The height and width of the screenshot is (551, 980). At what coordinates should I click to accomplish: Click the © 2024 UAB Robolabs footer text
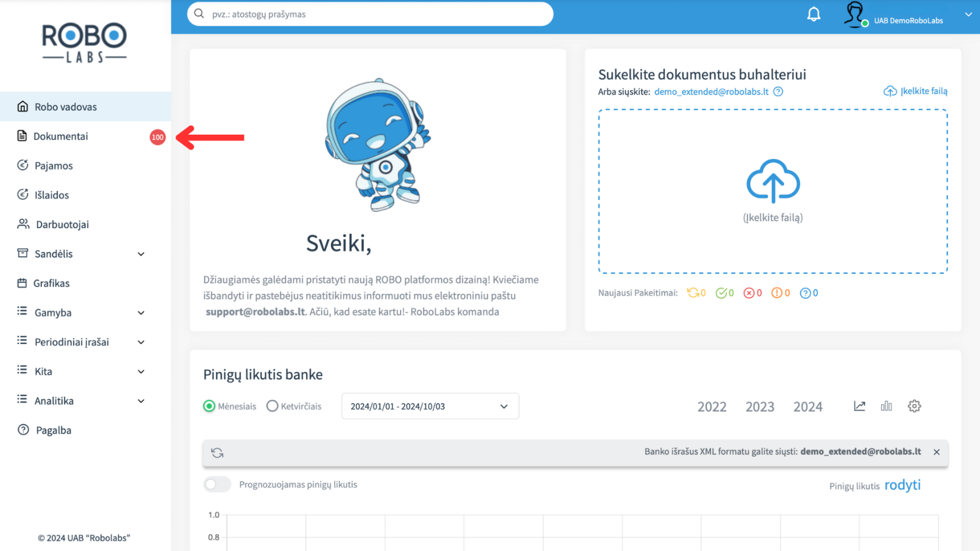pyautogui.click(x=84, y=538)
